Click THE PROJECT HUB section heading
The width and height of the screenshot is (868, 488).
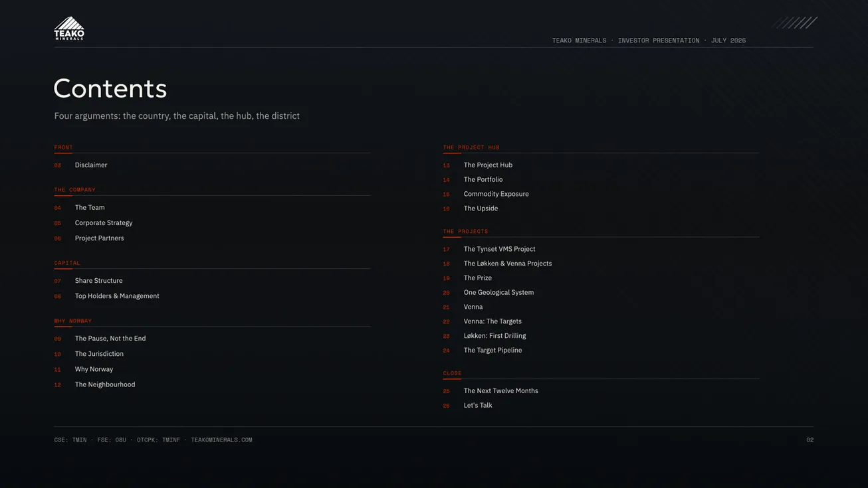pos(471,147)
